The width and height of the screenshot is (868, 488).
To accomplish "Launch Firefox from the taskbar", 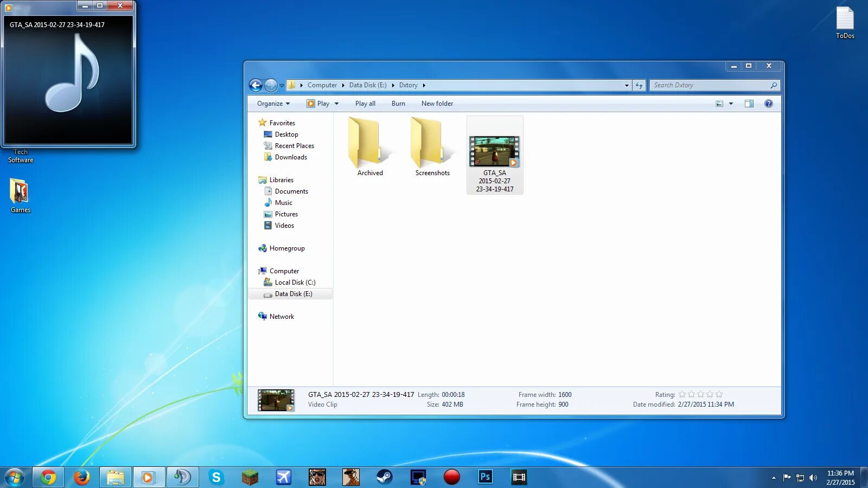I will [x=82, y=477].
